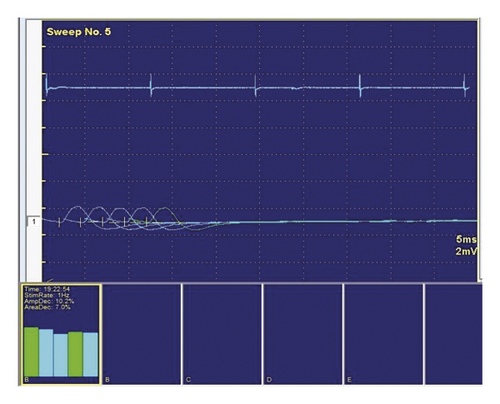
Task: Click the first onset tick marker on the overlaid responses
Action: (x=59, y=223)
